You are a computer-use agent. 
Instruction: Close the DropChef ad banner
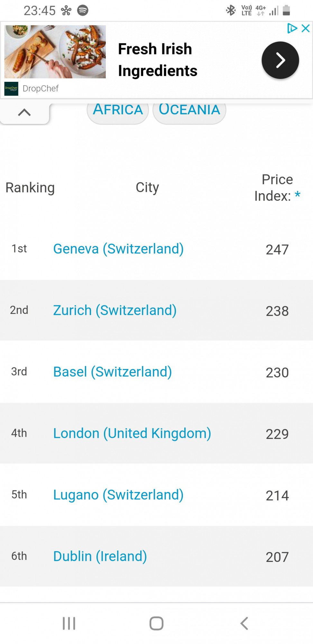[x=306, y=28]
